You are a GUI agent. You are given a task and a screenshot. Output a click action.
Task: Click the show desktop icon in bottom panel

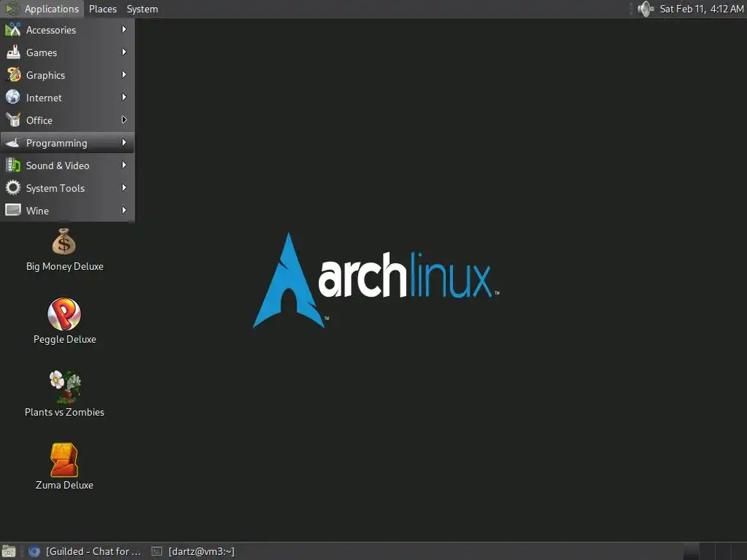click(x=9, y=551)
